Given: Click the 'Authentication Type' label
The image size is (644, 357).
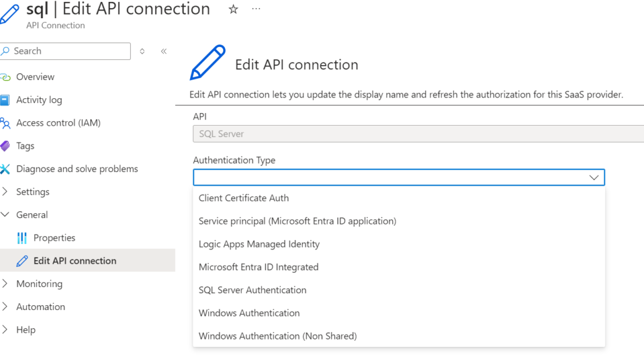Looking at the screenshot, I should point(234,160).
